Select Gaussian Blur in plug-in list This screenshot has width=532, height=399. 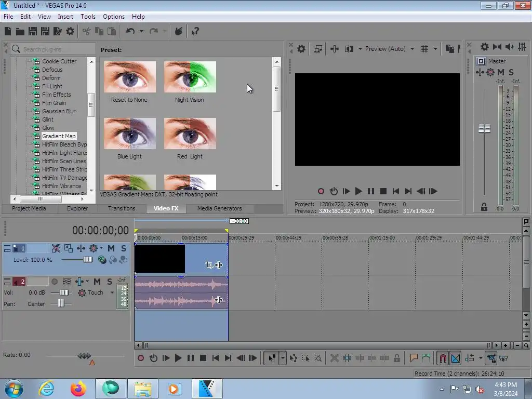click(x=59, y=111)
